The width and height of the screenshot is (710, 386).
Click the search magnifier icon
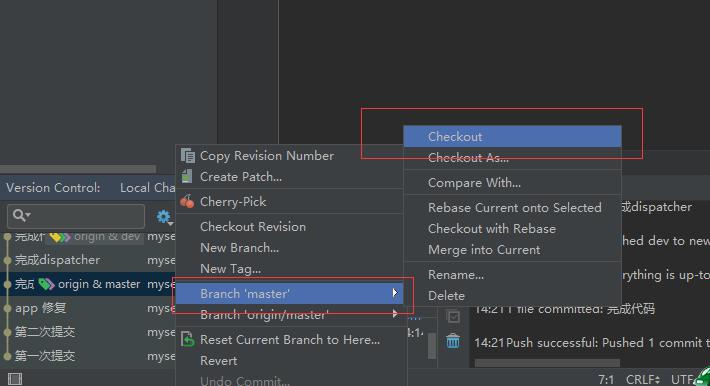[21, 215]
